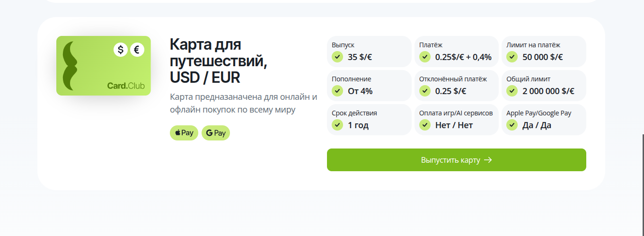Click checkmark beside Нет / Нет
Image resolution: width=644 pixels, height=236 pixels.
click(425, 125)
